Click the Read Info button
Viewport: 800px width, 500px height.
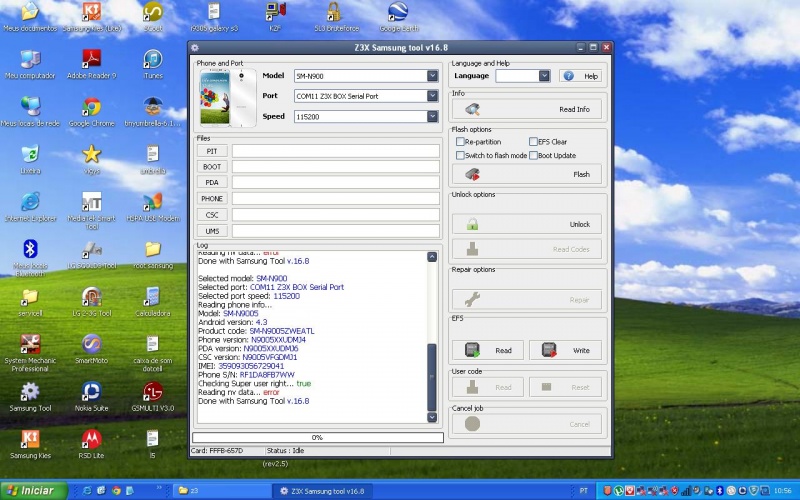pyautogui.click(x=527, y=109)
